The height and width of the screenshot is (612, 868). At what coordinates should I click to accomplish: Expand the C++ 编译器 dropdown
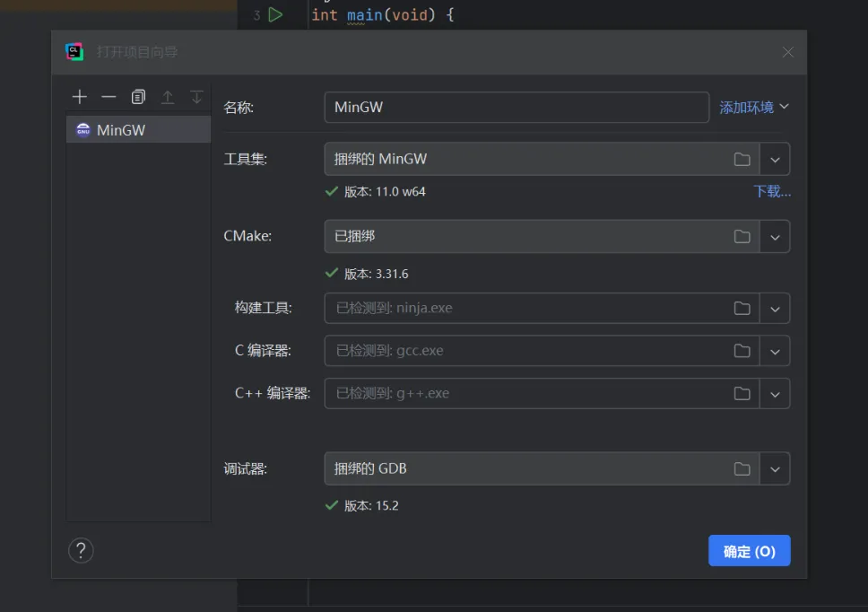[x=775, y=394]
